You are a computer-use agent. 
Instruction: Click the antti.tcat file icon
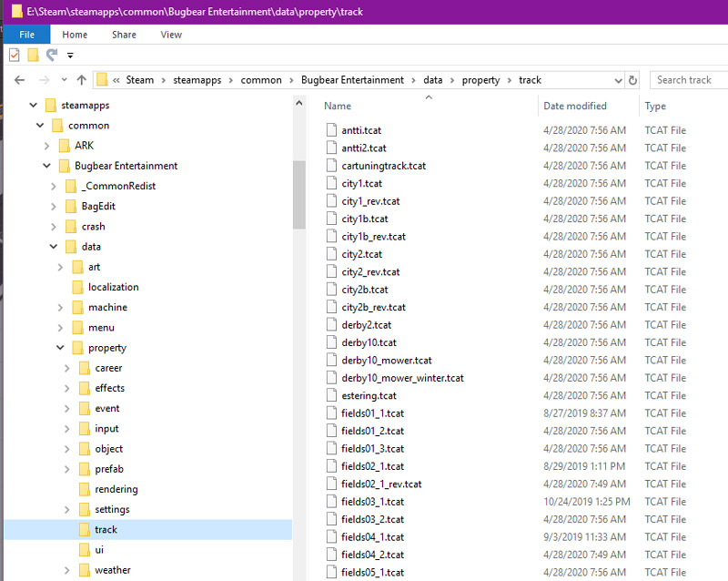[x=331, y=130]
